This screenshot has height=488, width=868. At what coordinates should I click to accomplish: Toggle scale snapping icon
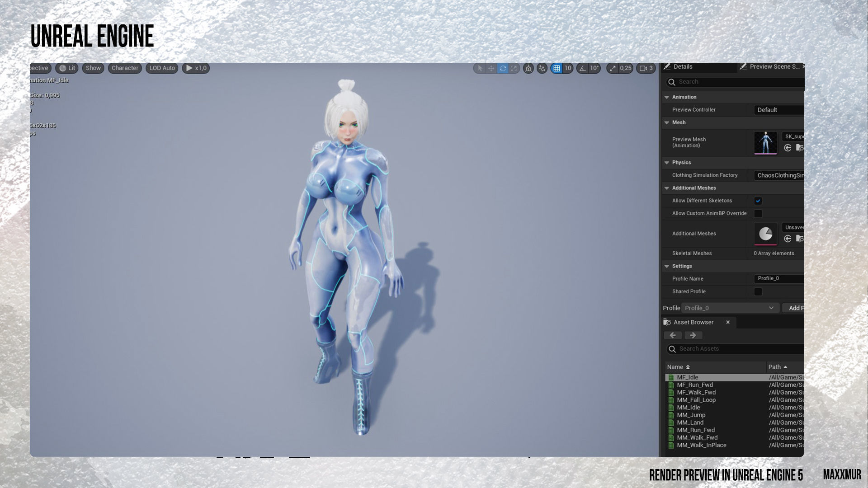click(613, 68)
